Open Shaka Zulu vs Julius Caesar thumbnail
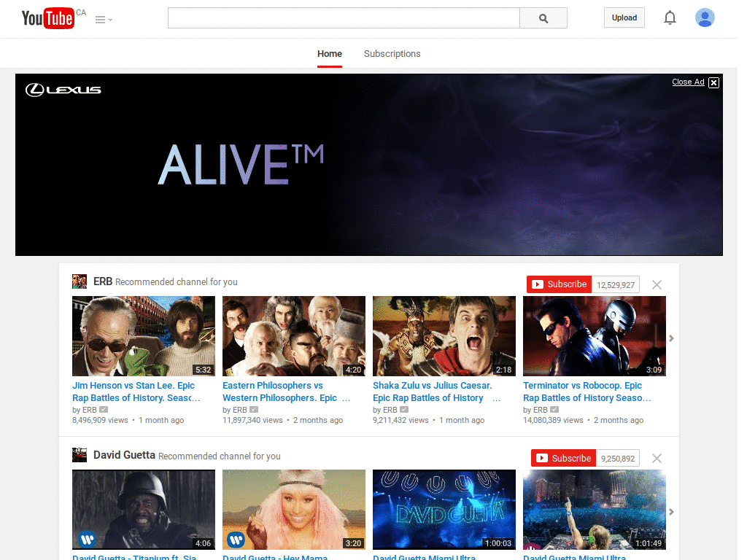Image resolution: width=747 pixels, height=560 pixels. pos(444,336)
